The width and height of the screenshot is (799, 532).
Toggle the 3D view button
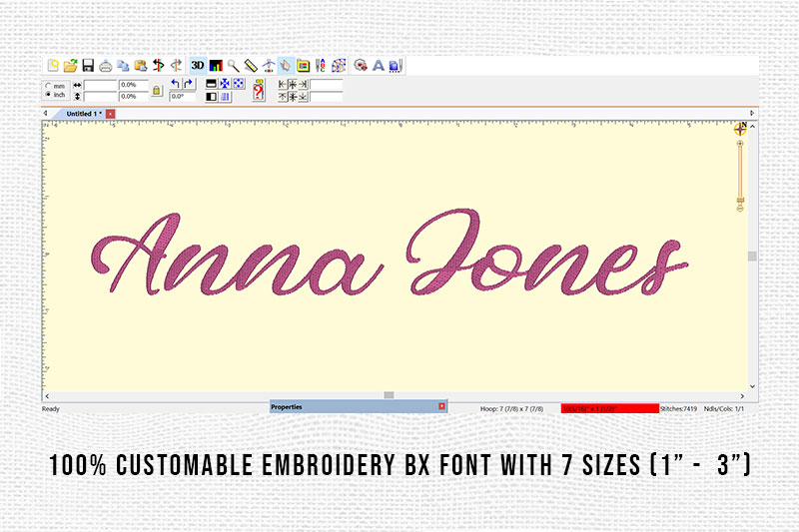tap(198, 66)
